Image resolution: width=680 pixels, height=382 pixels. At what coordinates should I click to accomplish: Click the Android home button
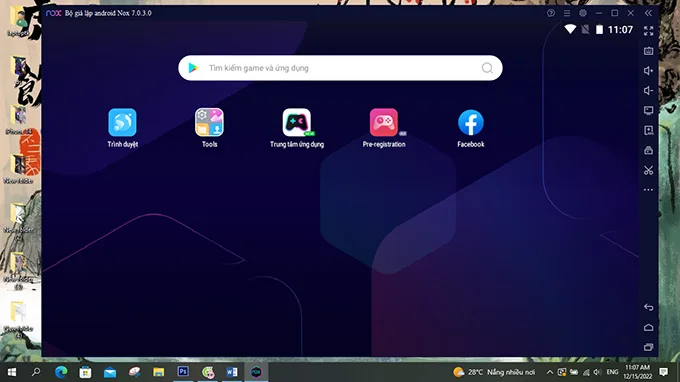[648, 327]
